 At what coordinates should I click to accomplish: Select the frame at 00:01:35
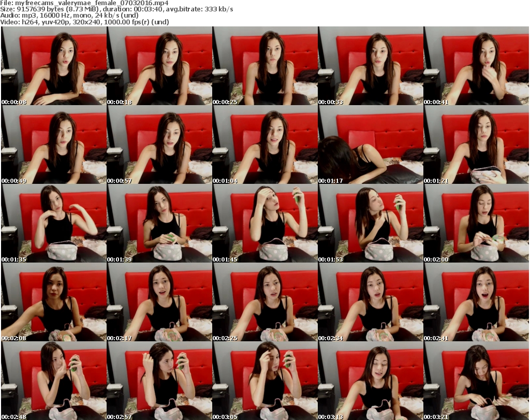[54, 223]
